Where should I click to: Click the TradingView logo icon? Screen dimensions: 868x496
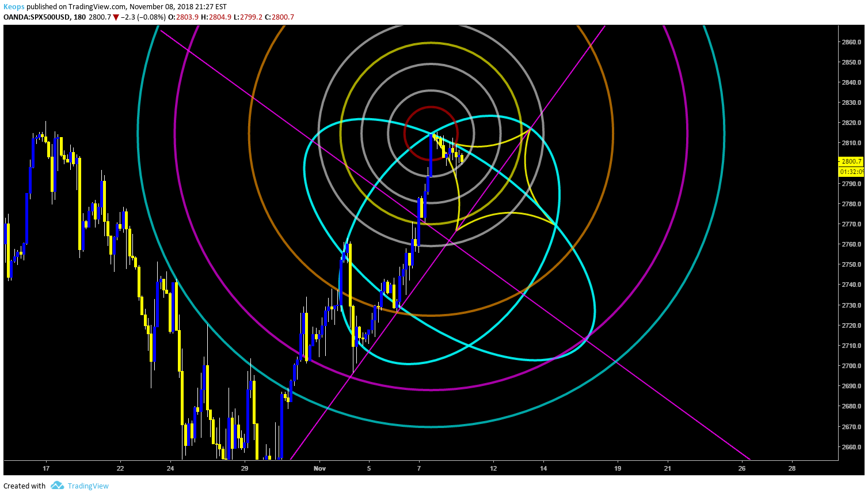tap(57, 486)
